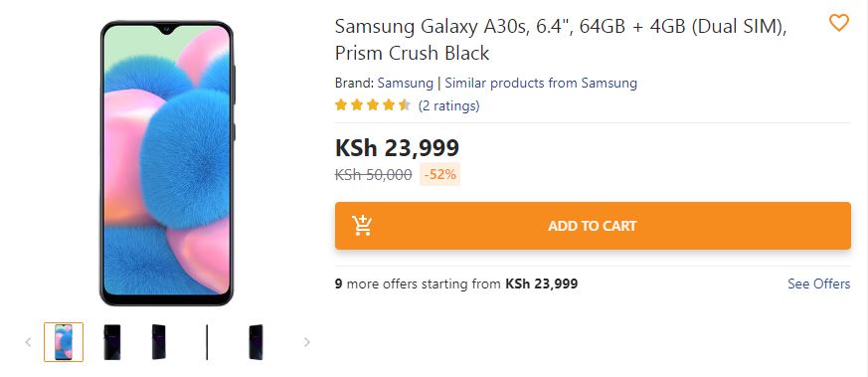
Task: Select the fifth phone thumbnail
Action: (x=256, y=342)
